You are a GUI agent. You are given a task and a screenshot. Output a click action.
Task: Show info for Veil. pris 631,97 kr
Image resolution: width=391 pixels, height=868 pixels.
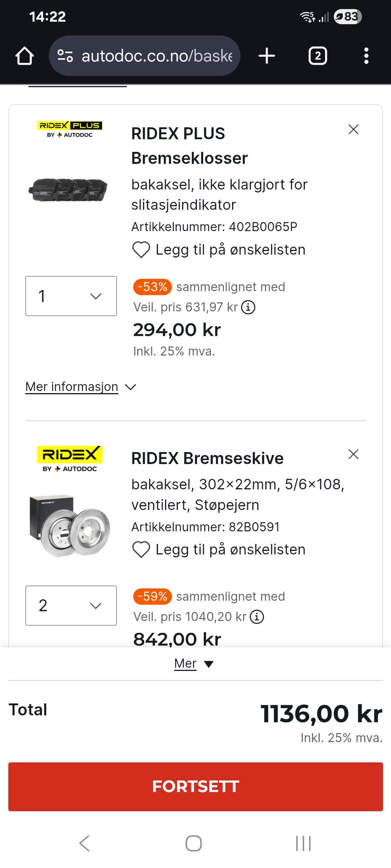[248, 307]
